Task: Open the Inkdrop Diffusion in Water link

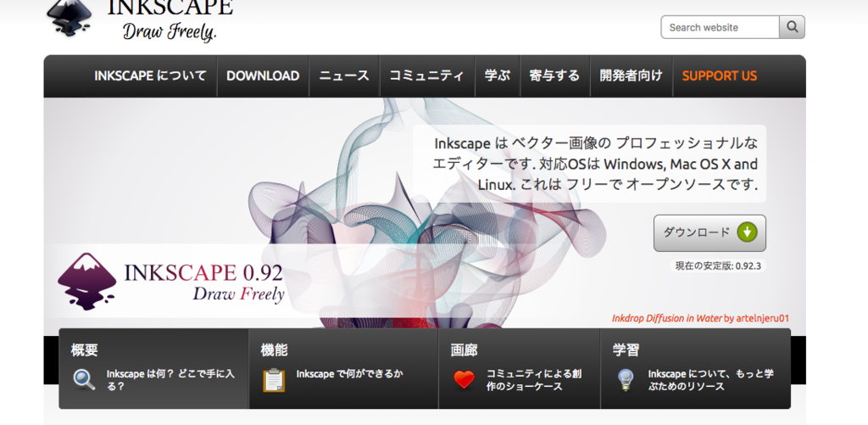Action: coord(666,319)
